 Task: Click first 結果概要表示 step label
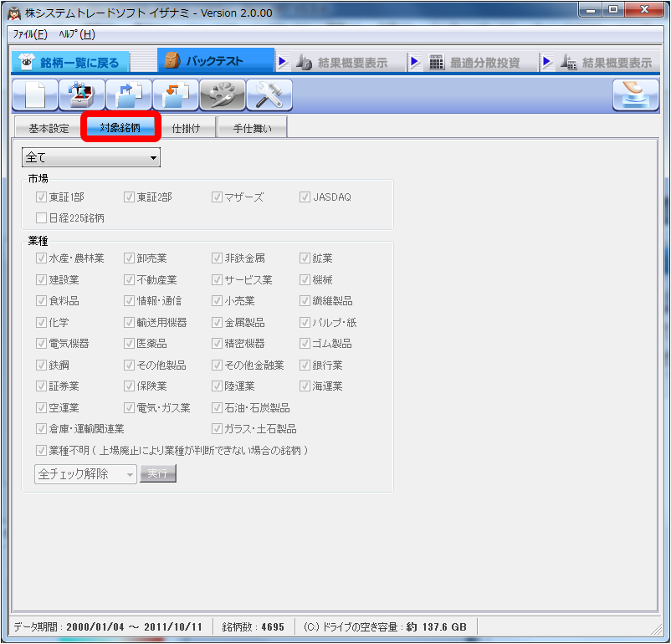point(352,63)
